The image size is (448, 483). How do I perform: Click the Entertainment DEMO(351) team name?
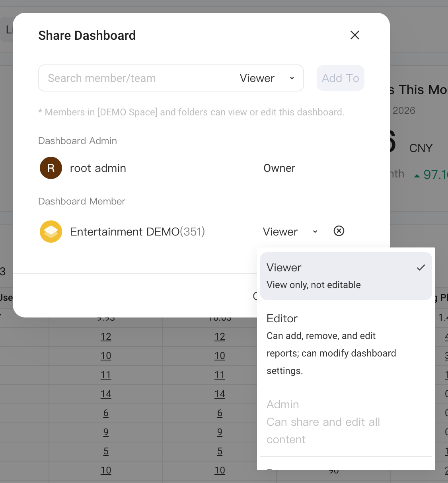pos(138,232)
